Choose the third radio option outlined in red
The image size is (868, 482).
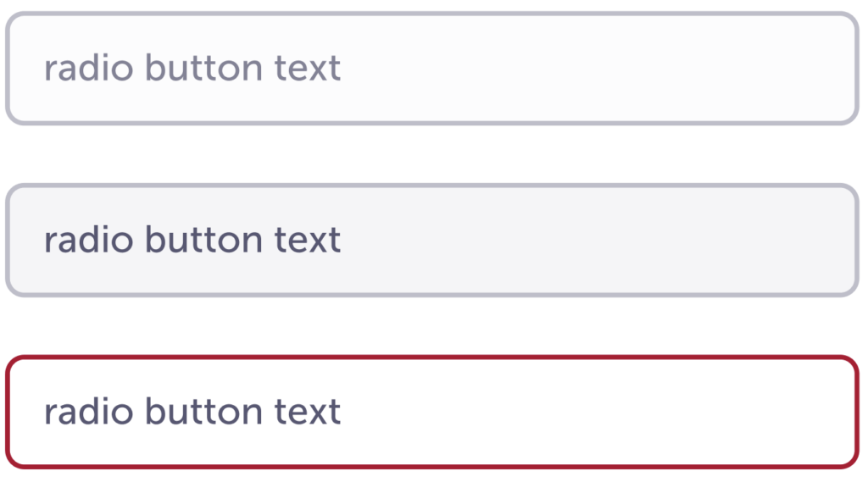coord(432,412)
